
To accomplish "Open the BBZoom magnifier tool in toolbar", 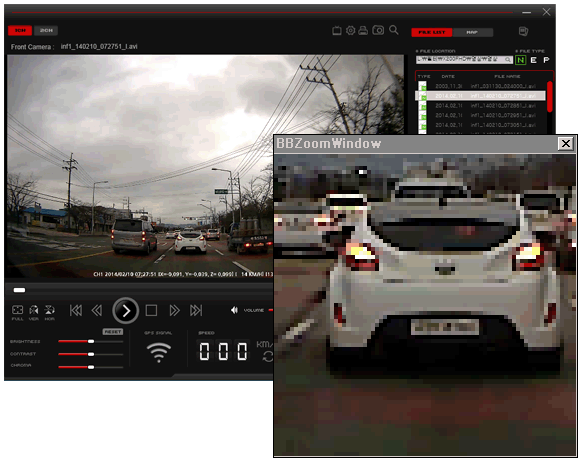I will click(394, 30).
